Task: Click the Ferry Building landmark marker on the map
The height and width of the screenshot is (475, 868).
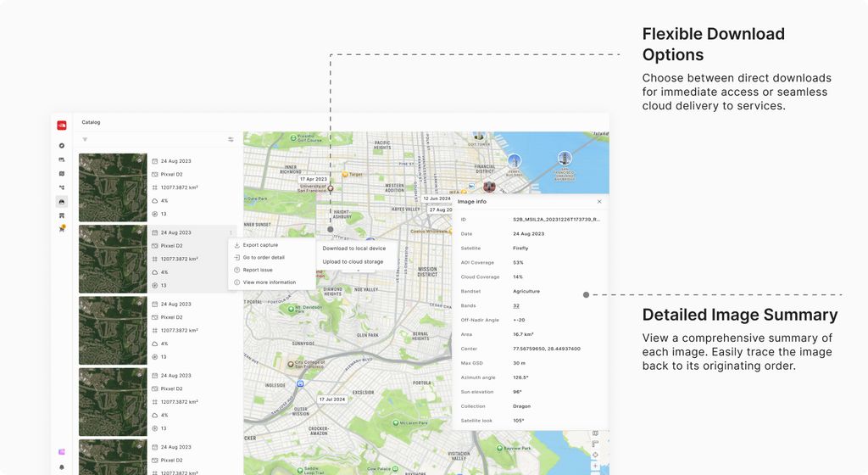Action: (x=515, y=162)
